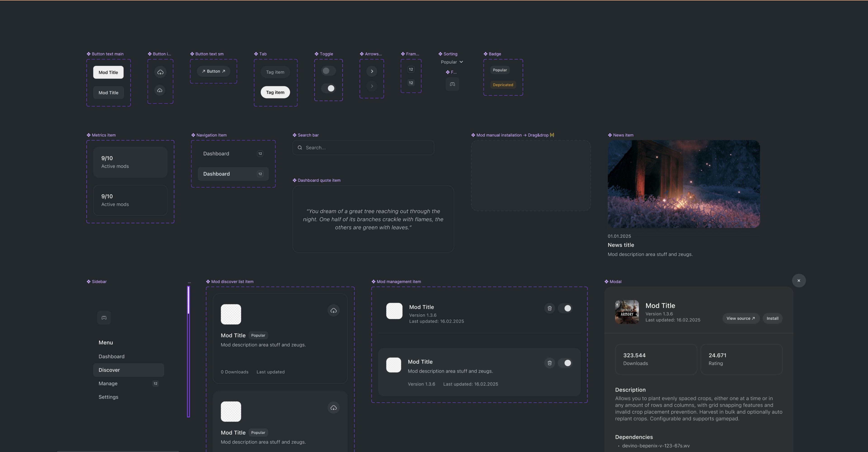
Task: Open the Popular sorting dropdown
Action: coord(452,62)
